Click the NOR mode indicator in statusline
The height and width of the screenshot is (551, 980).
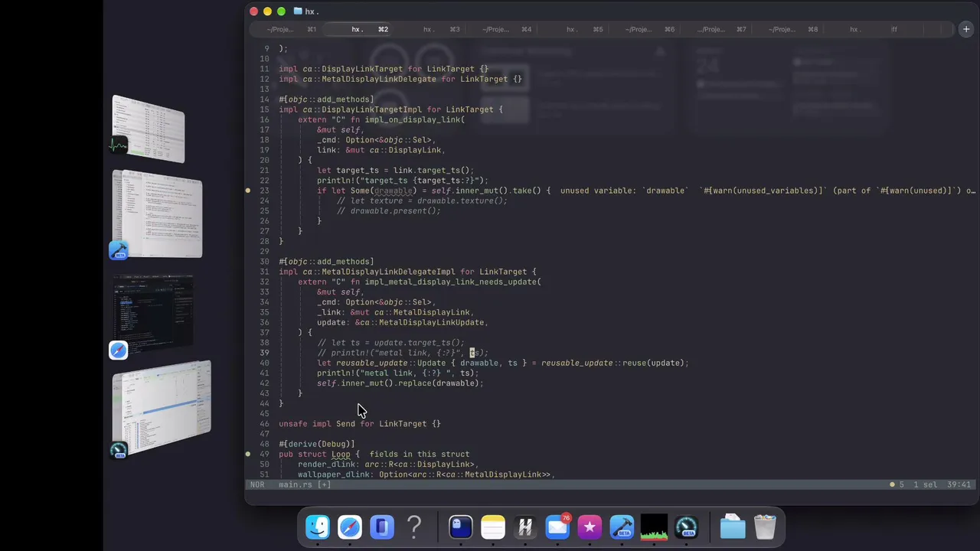[x=257, y=484]
